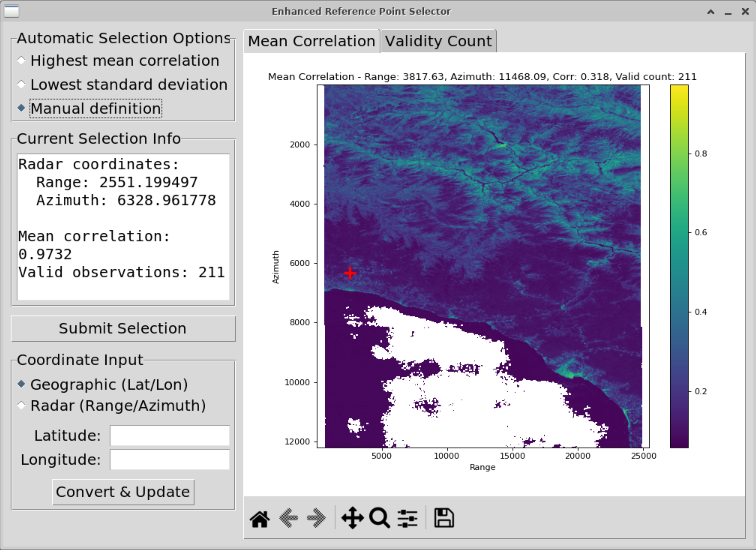Image resolution: width=756 pixels, height=550 pixels.
Task: Choose Radar (Range/Azimuth) coordinate input
Action: pyautogui.click(x=112, y=406)
